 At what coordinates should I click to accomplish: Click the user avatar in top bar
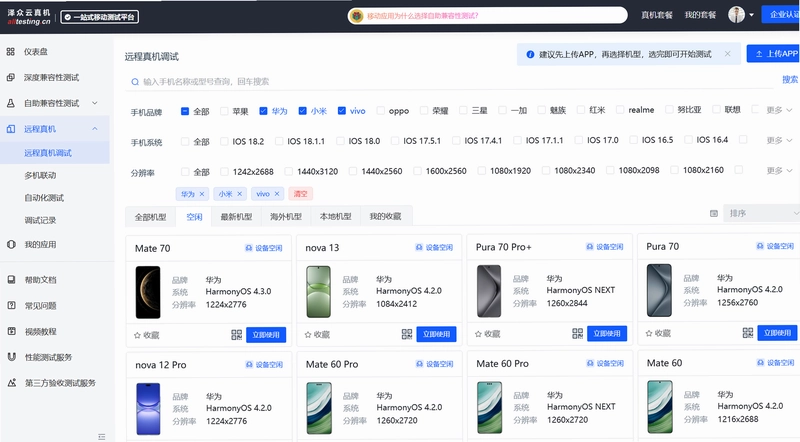pyautogui.click(x=736, y=15)
